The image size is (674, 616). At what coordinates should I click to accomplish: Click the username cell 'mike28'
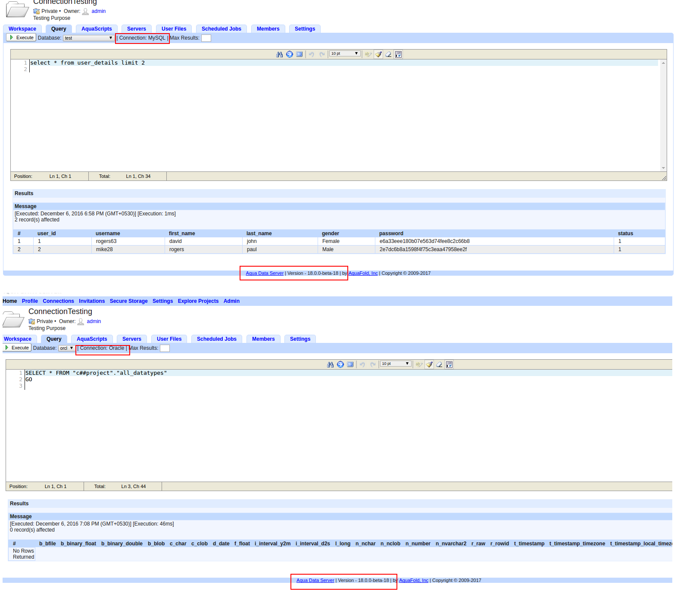coord(128,249)
